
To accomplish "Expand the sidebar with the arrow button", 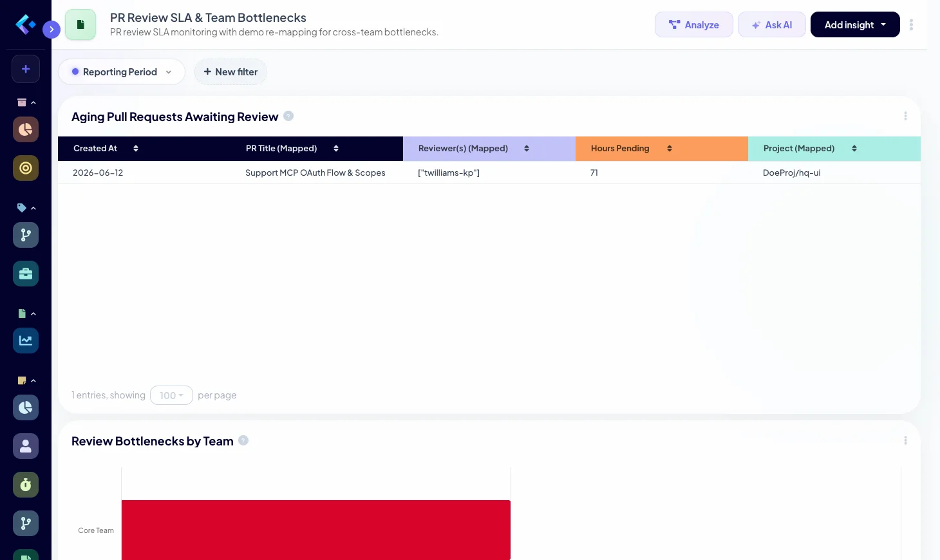I will (x=52, y=30).
